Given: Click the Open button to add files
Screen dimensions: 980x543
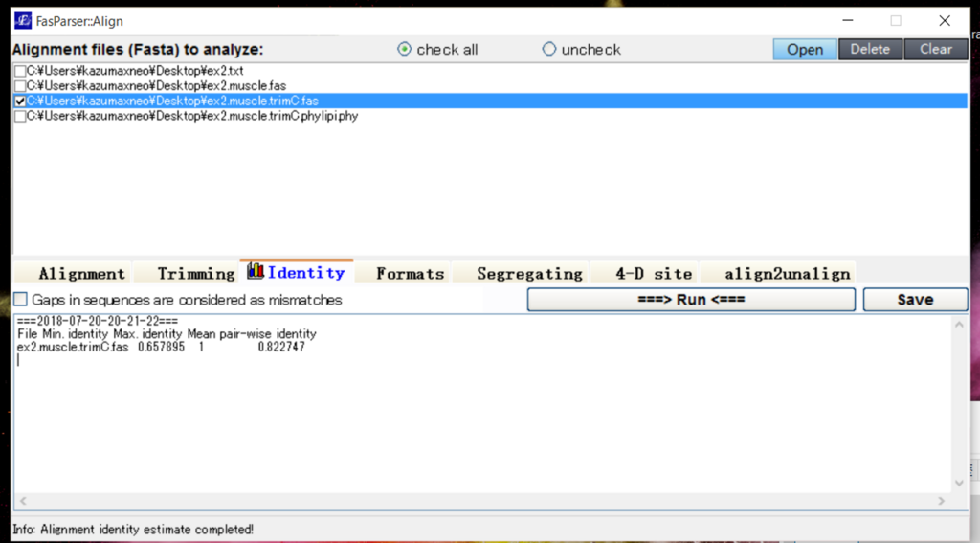Looking at the screenshot, I should (804, 50).
